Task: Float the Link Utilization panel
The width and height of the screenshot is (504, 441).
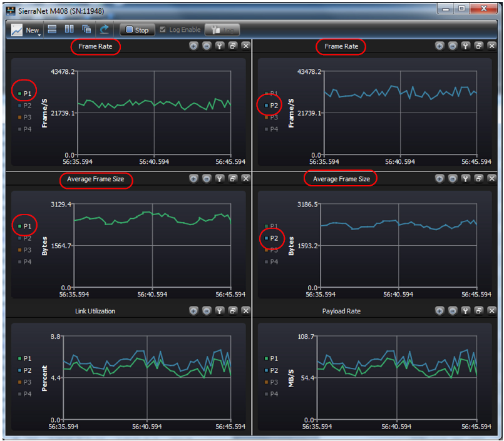Action: (x=233, y=311)
